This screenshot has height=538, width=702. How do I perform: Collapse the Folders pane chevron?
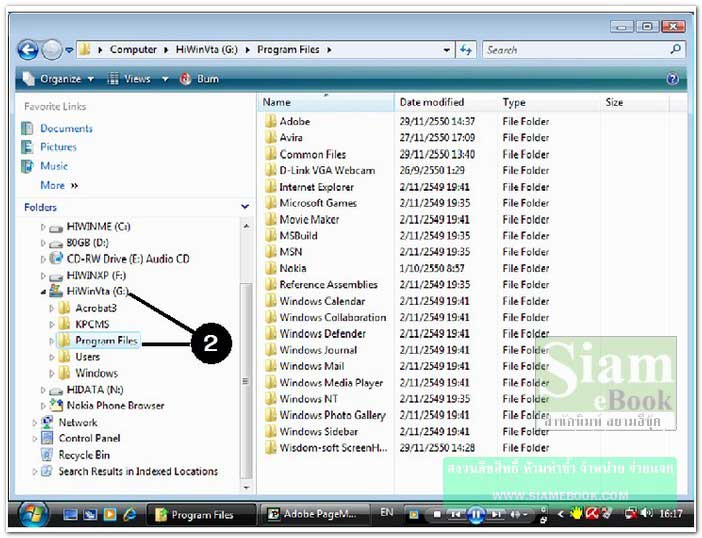coord(245,207)
